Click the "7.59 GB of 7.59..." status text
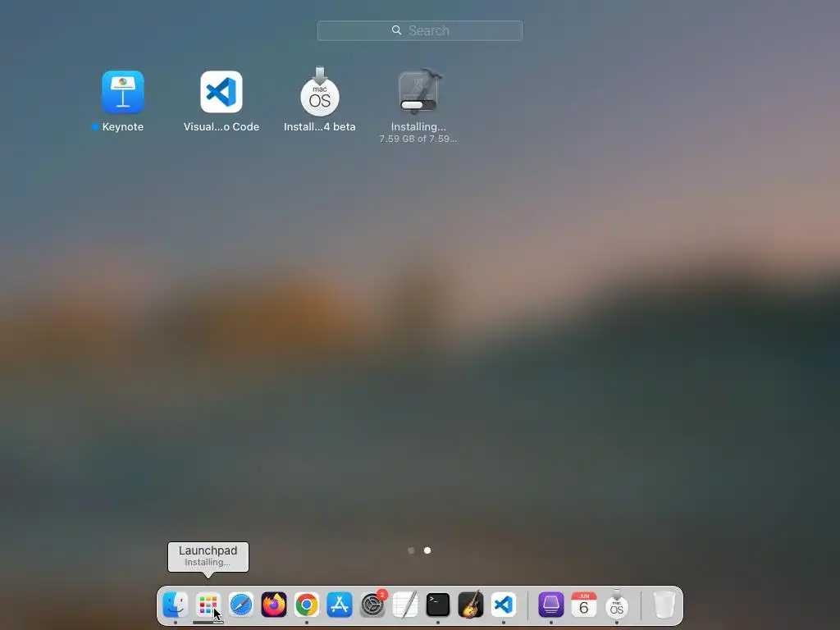 pos(418,139)
